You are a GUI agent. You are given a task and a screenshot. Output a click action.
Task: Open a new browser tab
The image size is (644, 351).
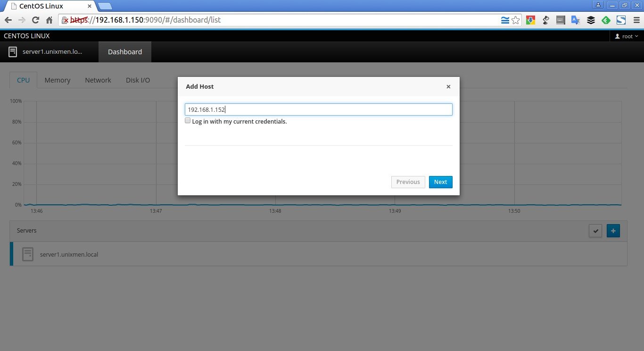[105, 6]
